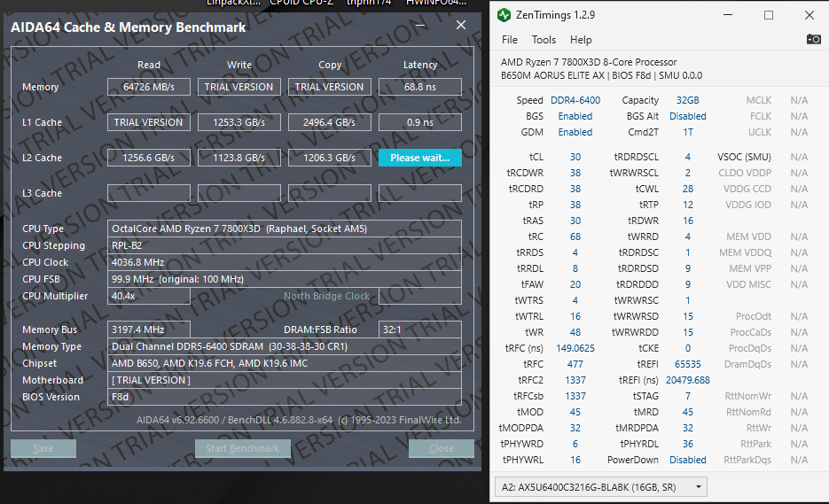Click the L1 Cache Copy value 2496.4 GB/s

pos(329,122)
